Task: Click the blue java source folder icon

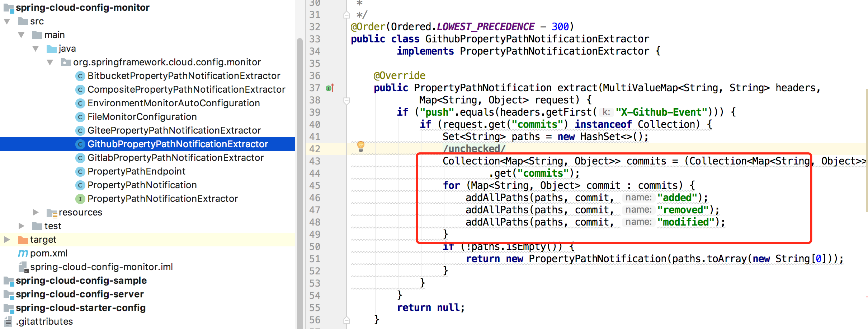Action: (x=52, y=49)
